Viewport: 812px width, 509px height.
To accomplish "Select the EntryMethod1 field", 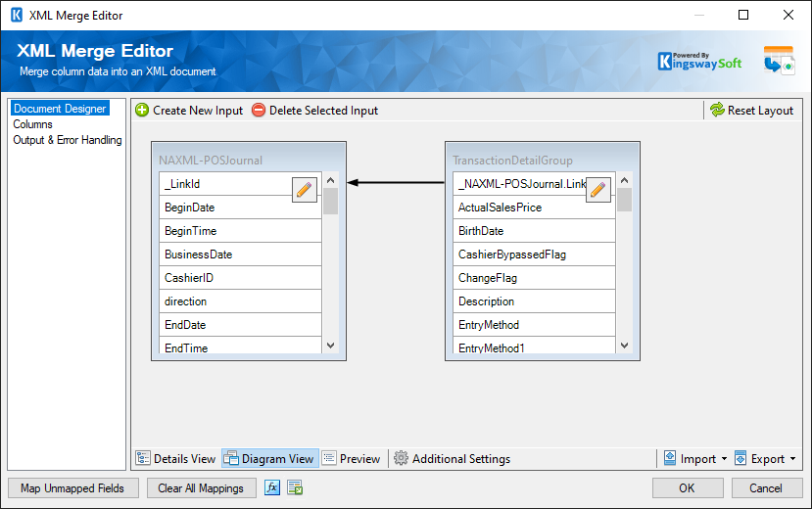I will click(x=534, y=346).
